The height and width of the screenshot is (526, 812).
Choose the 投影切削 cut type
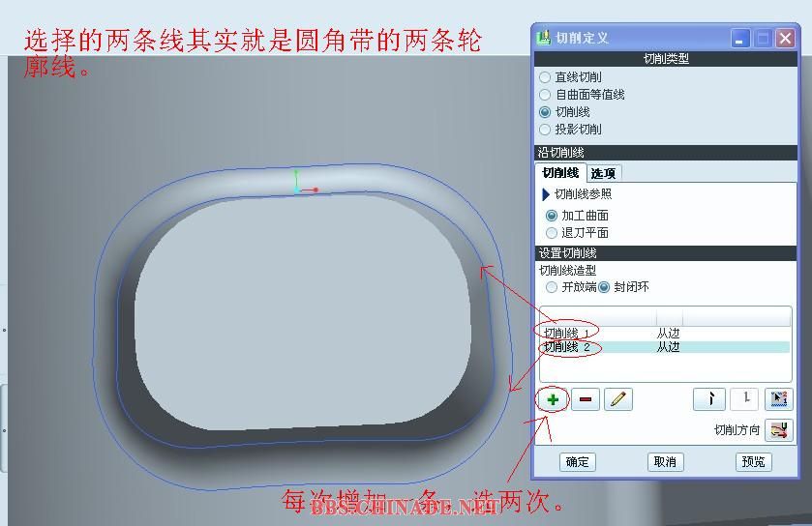click(545, 130)
